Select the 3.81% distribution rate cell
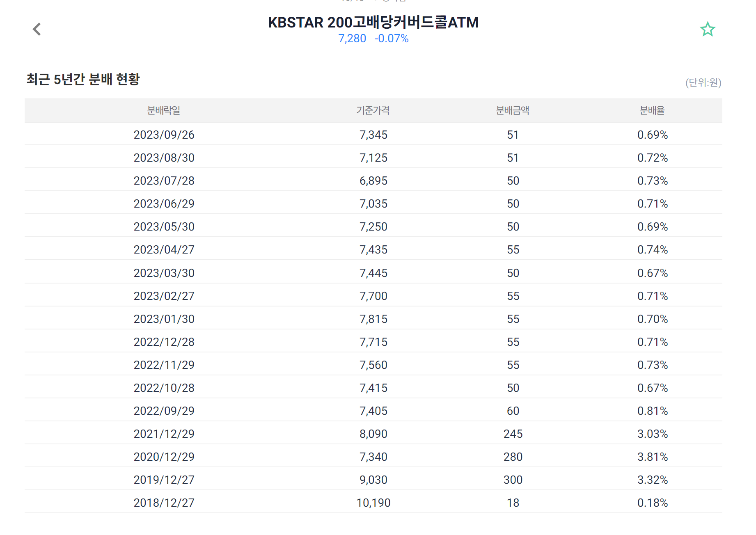 click(x=653, y=457)
